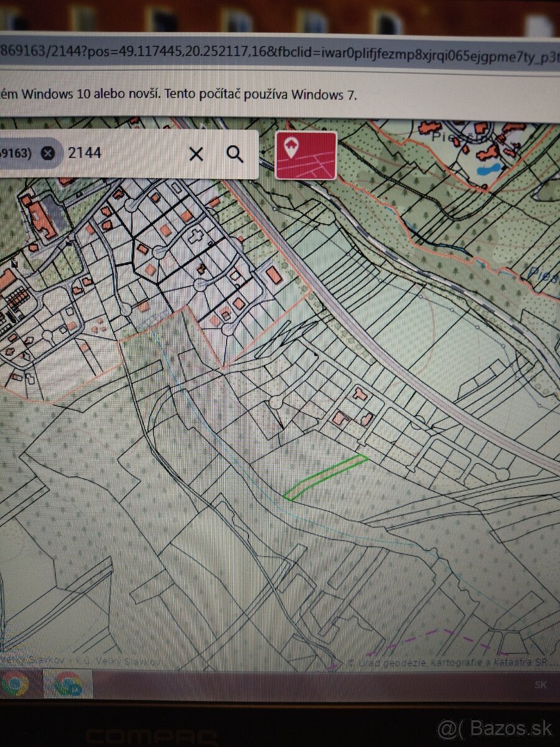Image resolution: width=560 pixels, height=747 pixels.
Task: Clear the parcel search with the X
Action: point(196,154)
